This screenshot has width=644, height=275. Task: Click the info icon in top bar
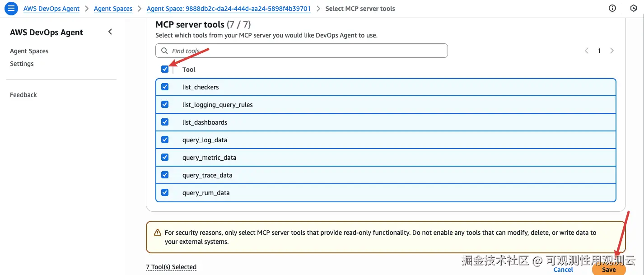tap(612, 8)
